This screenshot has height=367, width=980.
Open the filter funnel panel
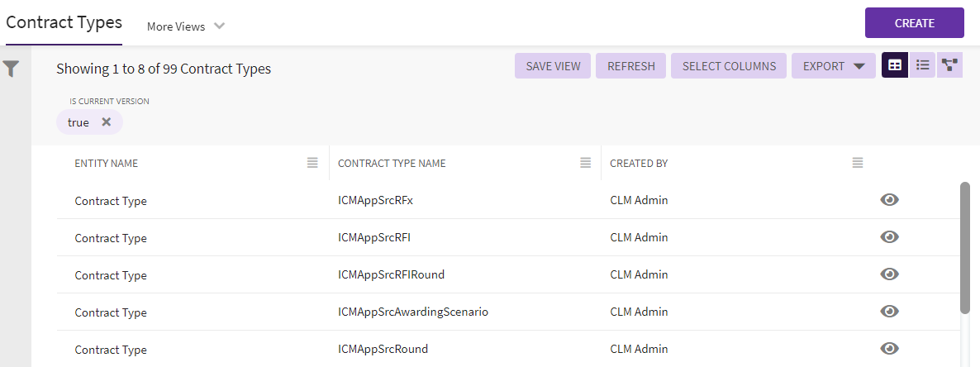(11, 69)
